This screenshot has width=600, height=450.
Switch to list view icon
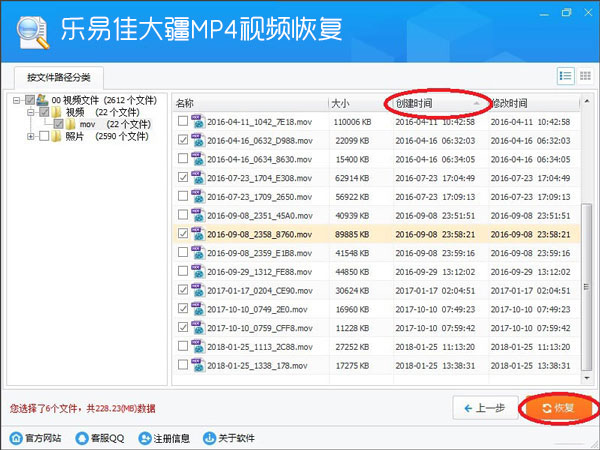point(565,76)
